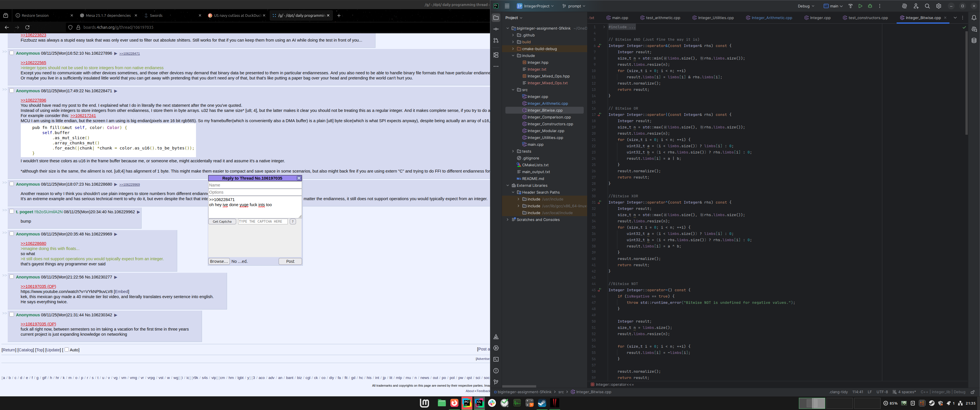Open the Notifications bell icon
The image size is (980, 410).
(x=973, y=18)
